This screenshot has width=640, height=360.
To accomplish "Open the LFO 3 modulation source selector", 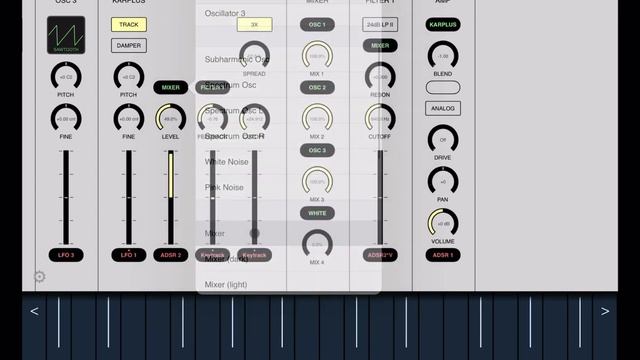I will [66, 255].
